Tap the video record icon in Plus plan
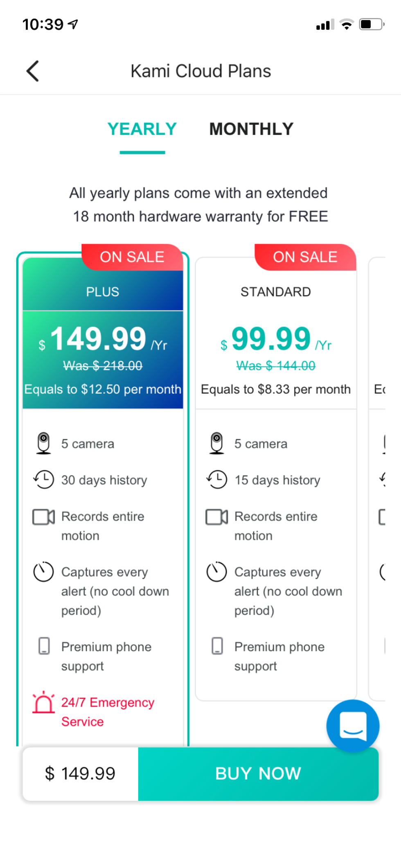Image resolution: width=401 pixels, height=868 pixels. [x=43, y=517]
